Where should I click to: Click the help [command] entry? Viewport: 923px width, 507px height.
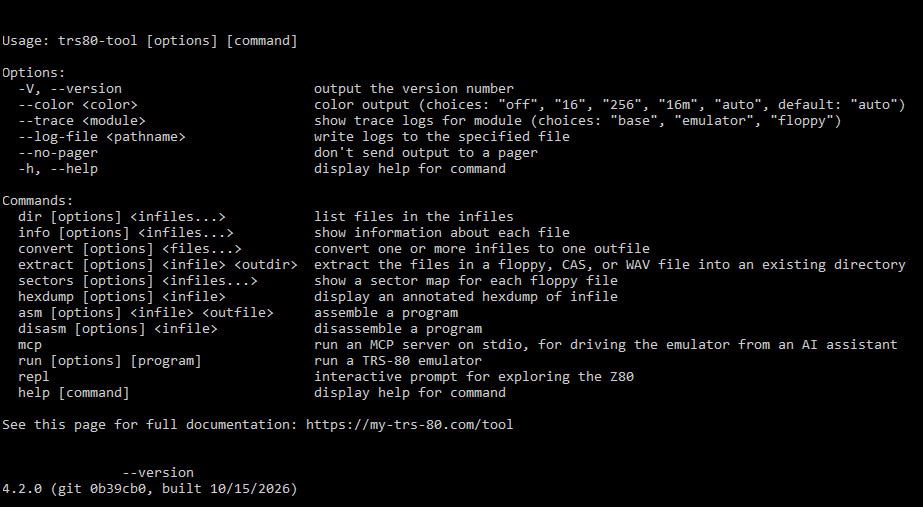[x=74, y=392]
